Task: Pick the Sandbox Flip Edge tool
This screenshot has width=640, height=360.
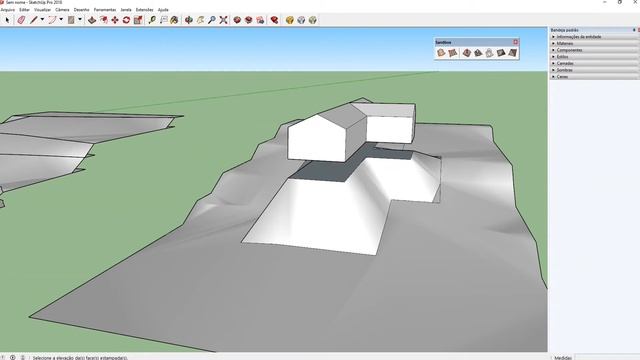Action: (512, 53)
